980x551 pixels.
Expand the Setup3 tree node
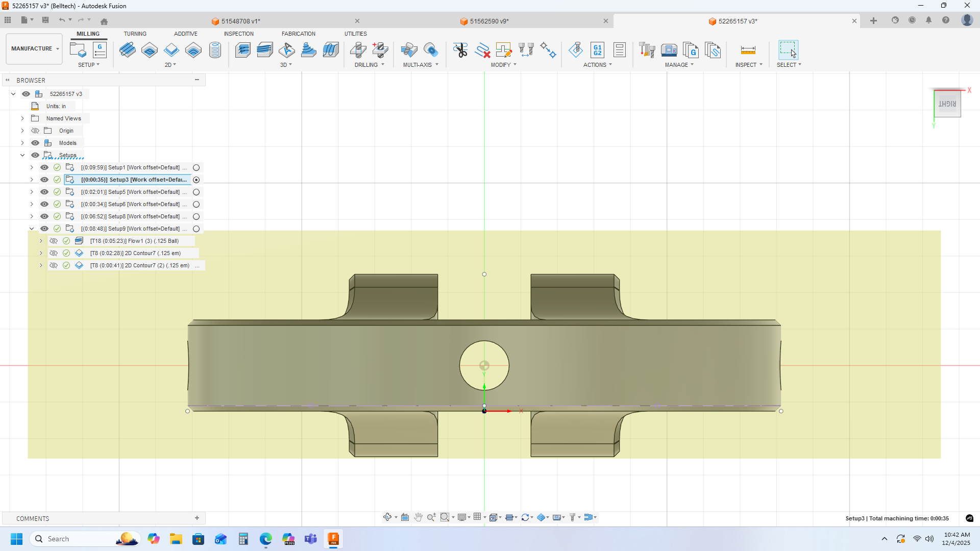point(32,180)
